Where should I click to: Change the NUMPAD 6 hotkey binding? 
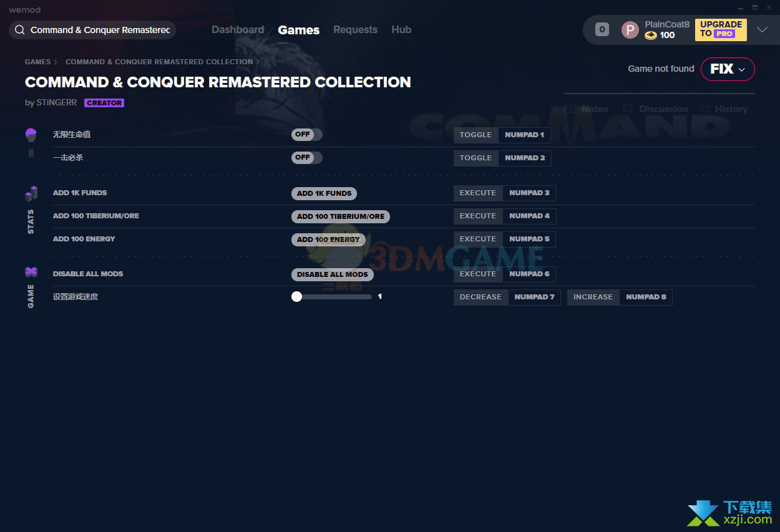[529, 274]
